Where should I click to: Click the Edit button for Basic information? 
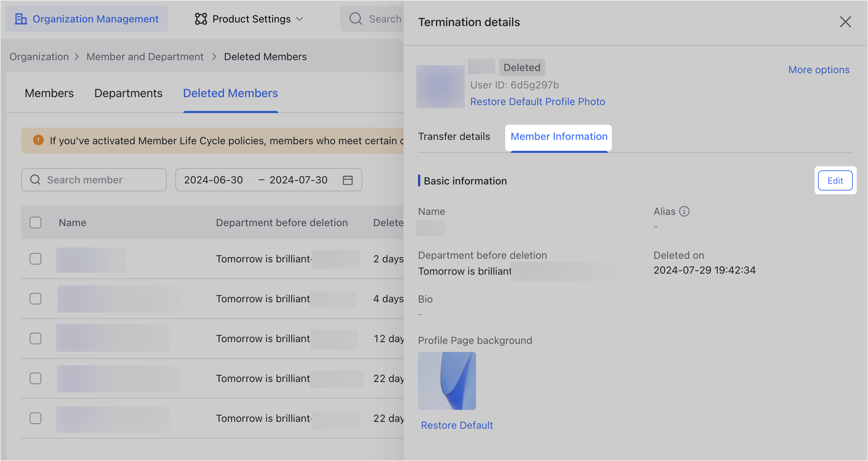835,180
